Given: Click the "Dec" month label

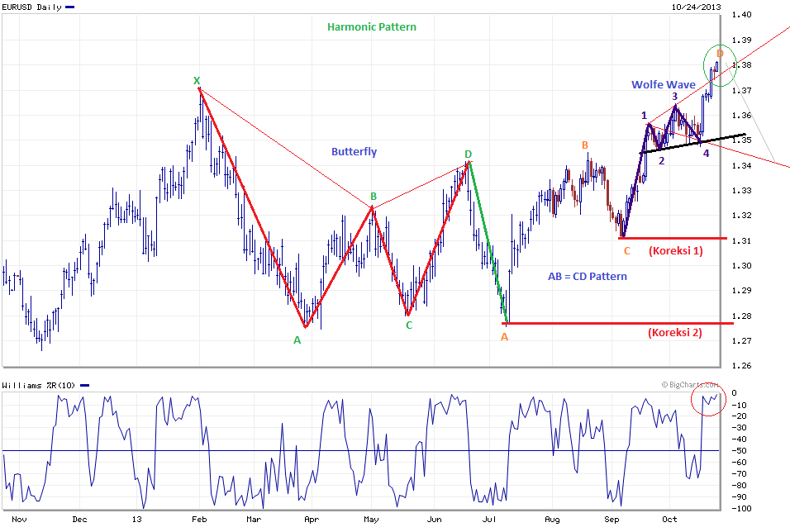Looking at the screenshot, I should (79, 520).
